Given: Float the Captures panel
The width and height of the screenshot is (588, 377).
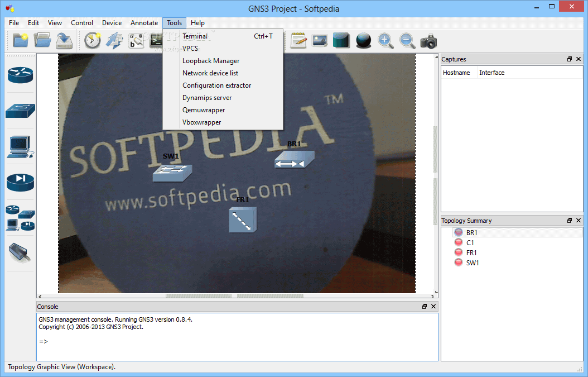Looking at the screenshot, I should click(569, 59).
